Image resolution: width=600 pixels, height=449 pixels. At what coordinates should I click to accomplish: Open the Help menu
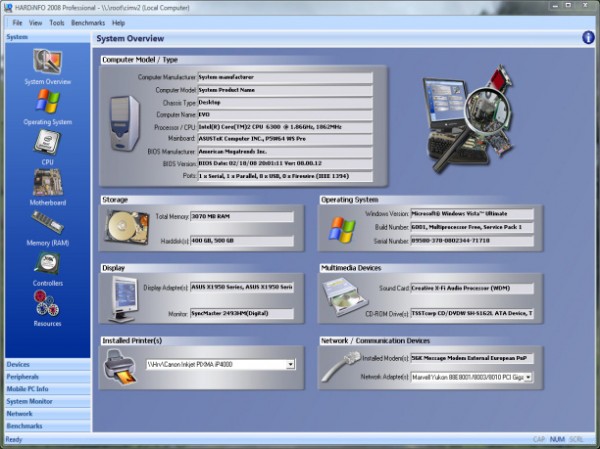click(x=118, y=22)
